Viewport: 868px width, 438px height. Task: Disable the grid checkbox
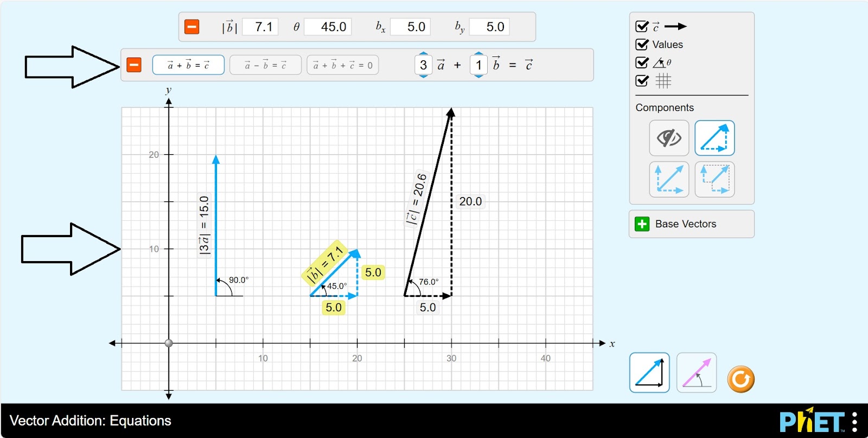point(642,81)
